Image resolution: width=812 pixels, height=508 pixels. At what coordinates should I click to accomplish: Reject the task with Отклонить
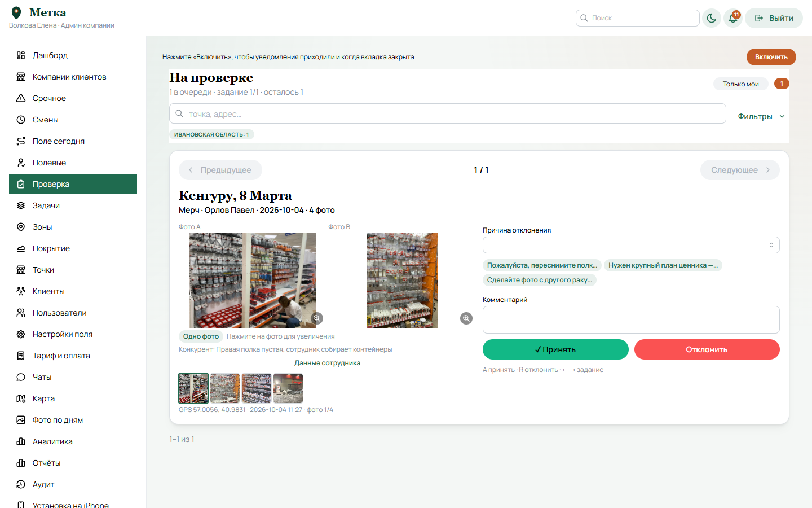pyautogui.click(x=707, y=349)
